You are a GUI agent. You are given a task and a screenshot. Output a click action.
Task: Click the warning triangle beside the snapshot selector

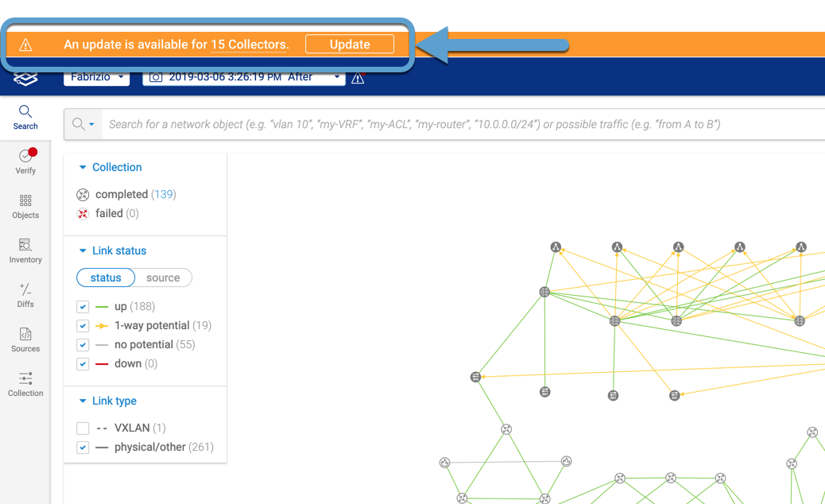(358, 78)
